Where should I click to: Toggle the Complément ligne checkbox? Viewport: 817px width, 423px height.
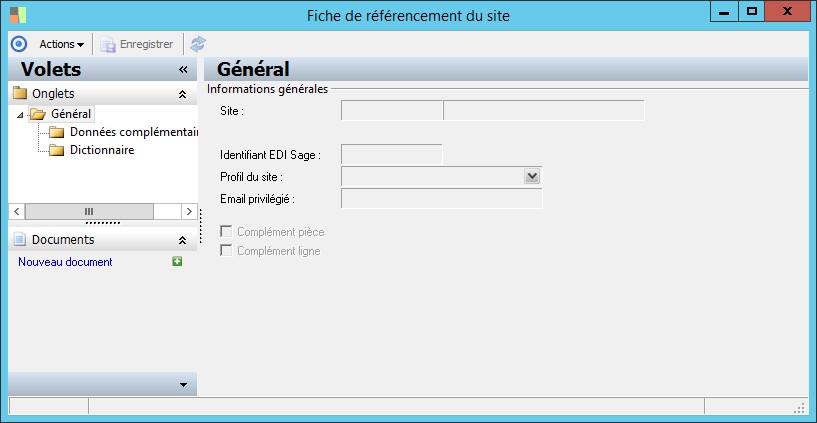(x=226, y=251)
